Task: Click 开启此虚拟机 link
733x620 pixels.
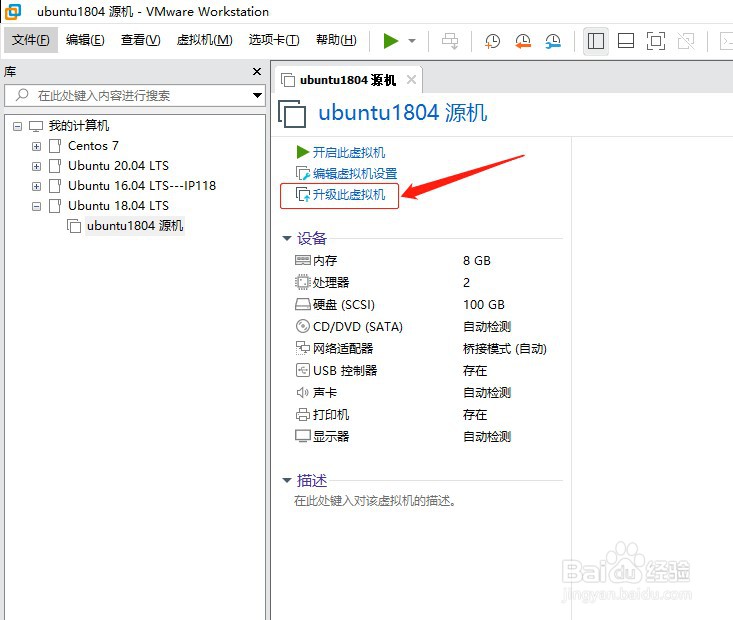Action: pos(348,152)
